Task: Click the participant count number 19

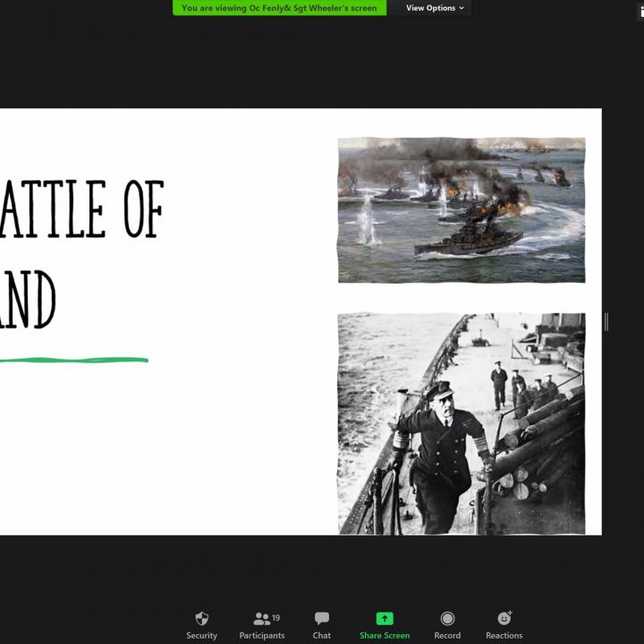Action: click(x=276, y=617)
